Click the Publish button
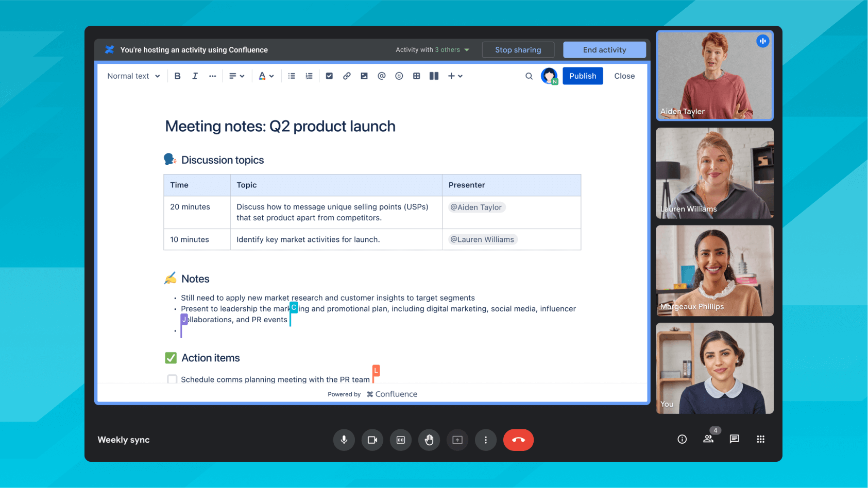The width and height of the screenshot is (868, 488). pyautogui.click(x=582, y=76)
